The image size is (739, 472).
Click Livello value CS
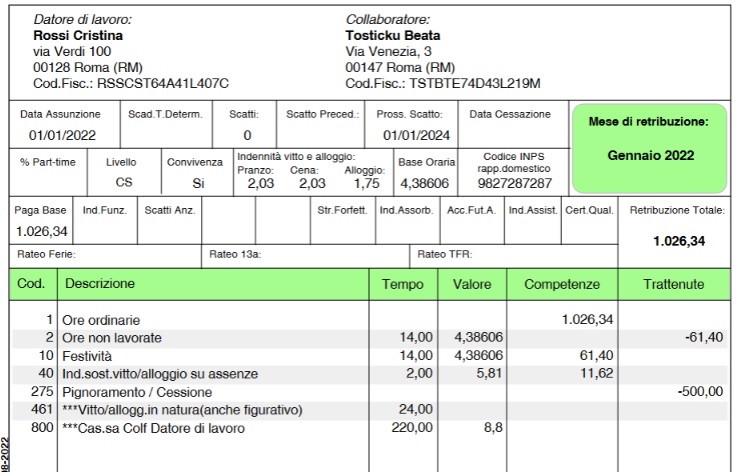tap(124, 182)
